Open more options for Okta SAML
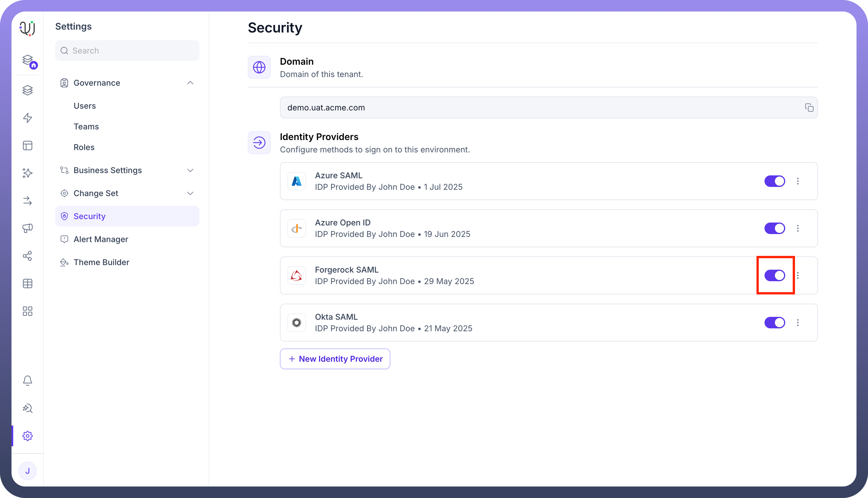 798,323
